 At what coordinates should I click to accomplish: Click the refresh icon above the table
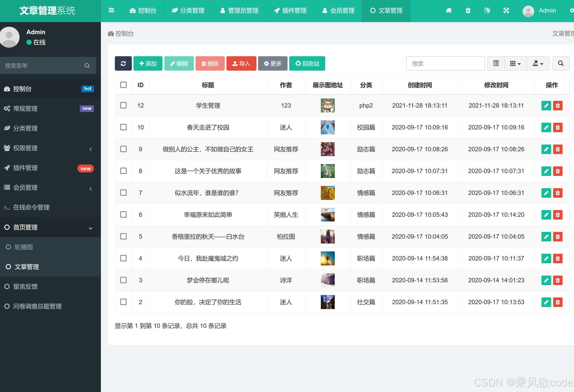123,63
